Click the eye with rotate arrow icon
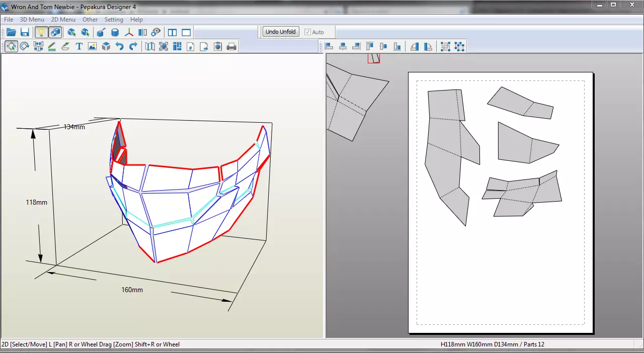 (156, 33)
